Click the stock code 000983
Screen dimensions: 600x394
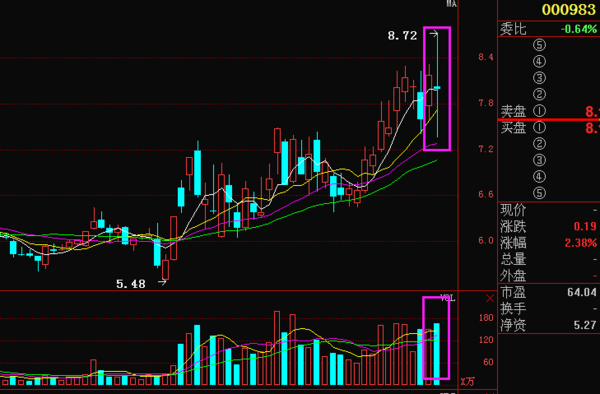click(569, 10)
